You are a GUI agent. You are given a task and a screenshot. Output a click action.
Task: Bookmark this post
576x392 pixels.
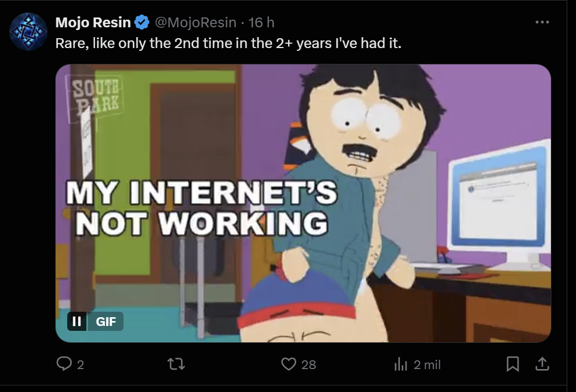tap(513, 364)
